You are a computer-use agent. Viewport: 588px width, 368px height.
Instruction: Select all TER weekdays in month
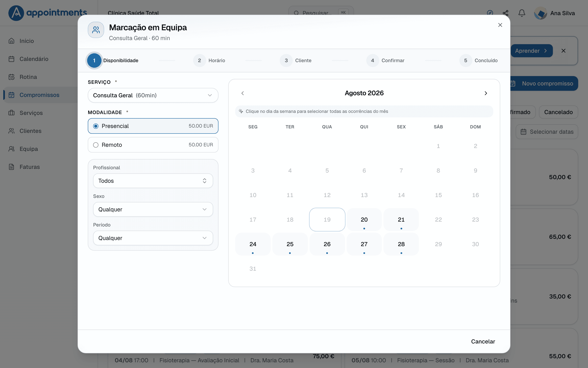(x=290, y=127)
